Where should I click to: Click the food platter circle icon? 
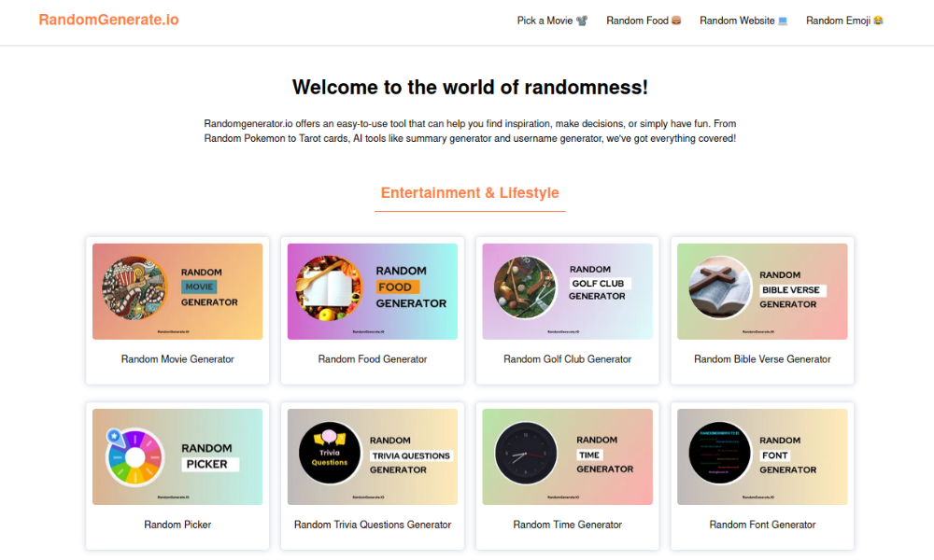click(328, 289)
